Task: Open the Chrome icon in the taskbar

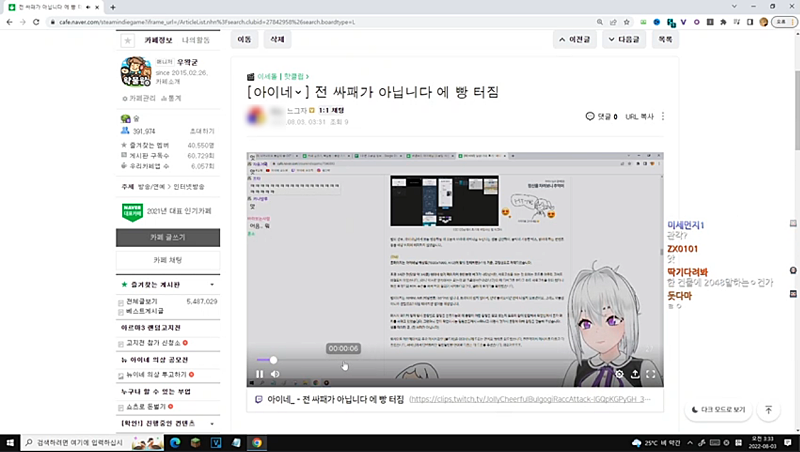Action: pyautogui.click(x=257, y=443)
